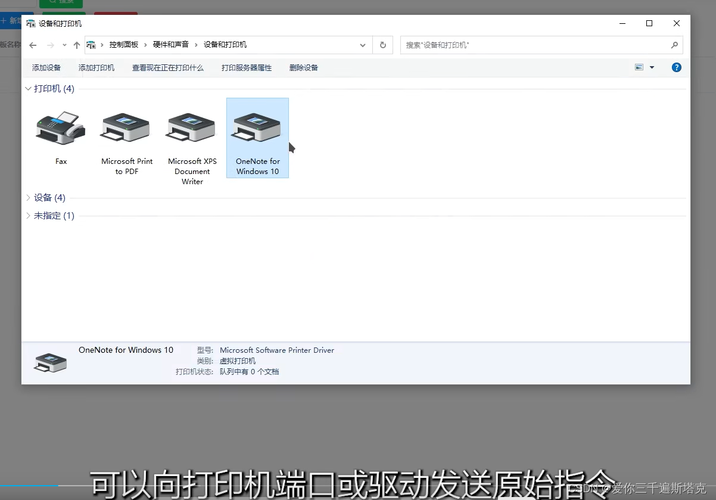Select the Fax printer icon
The height and width of the screenshot is (500, 716).
click(x=61, y=128)
